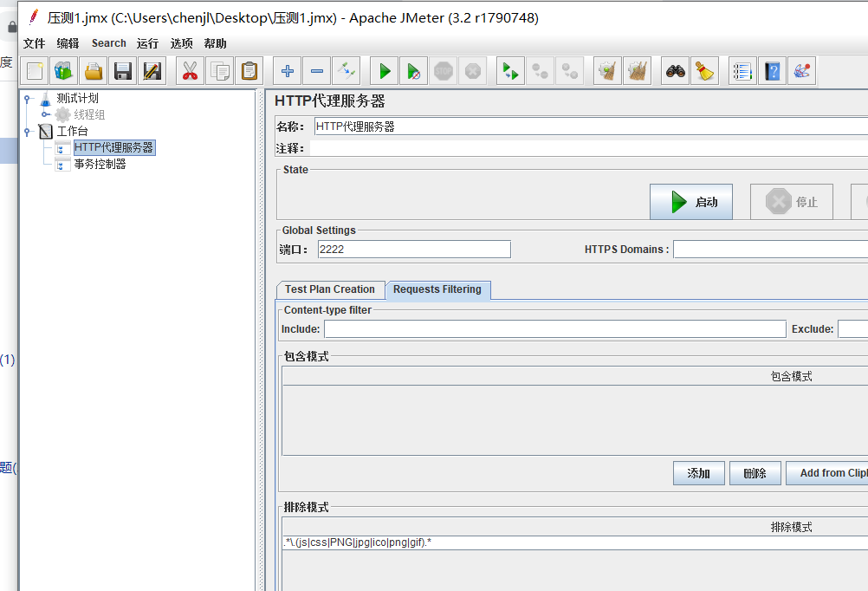Save the test plan with floppy icon

(122, 71)
